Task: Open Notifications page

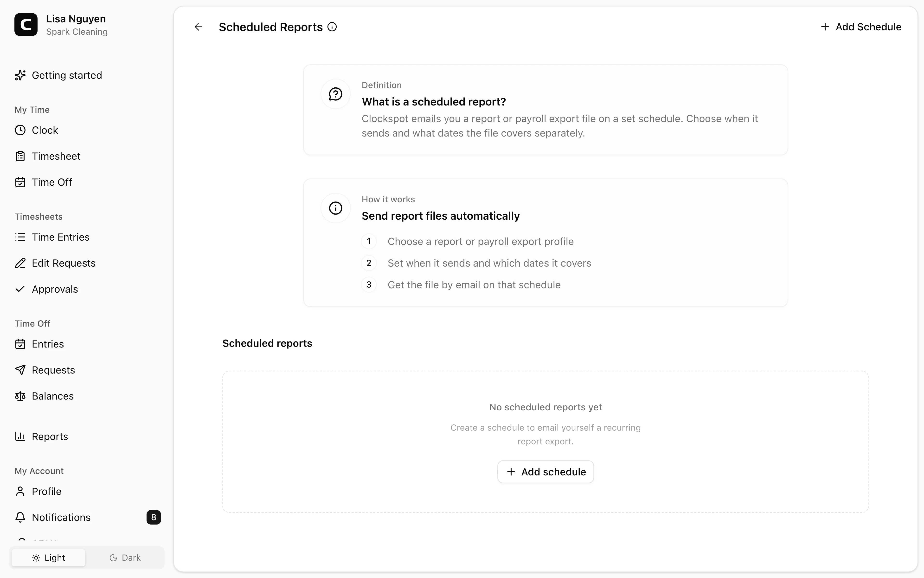Action: (61, 518)
